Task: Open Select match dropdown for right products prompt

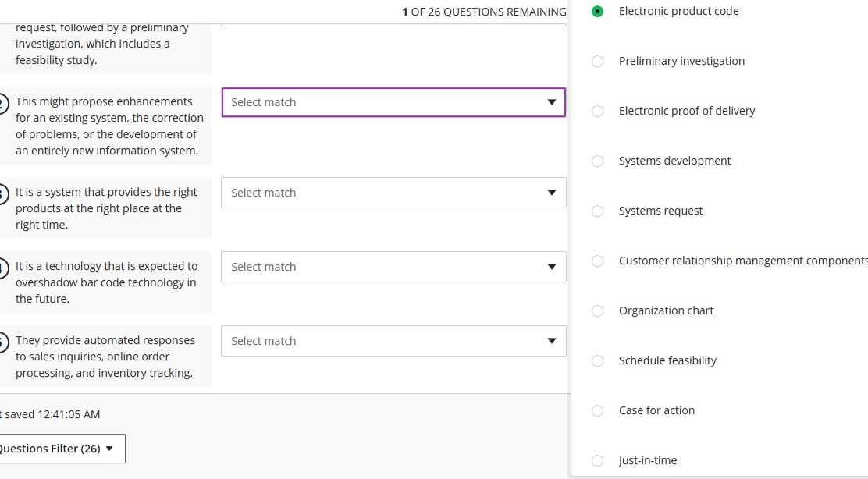Action: 393,193
